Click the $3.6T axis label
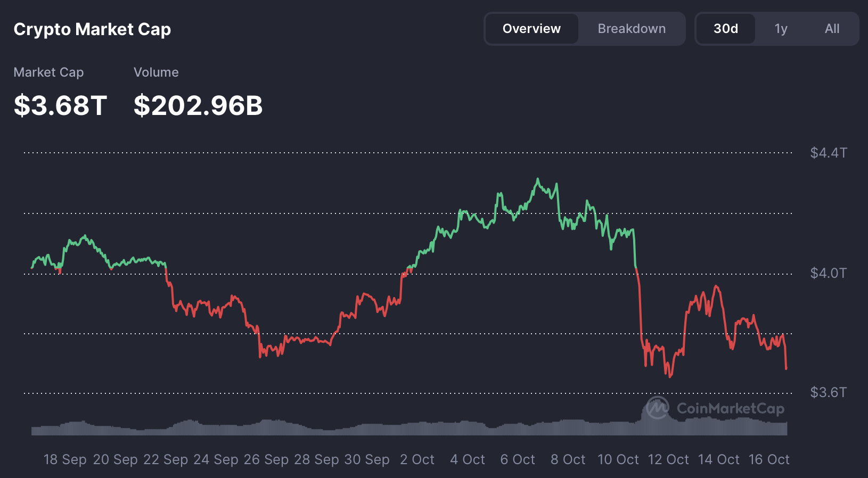 click(828, 392)
